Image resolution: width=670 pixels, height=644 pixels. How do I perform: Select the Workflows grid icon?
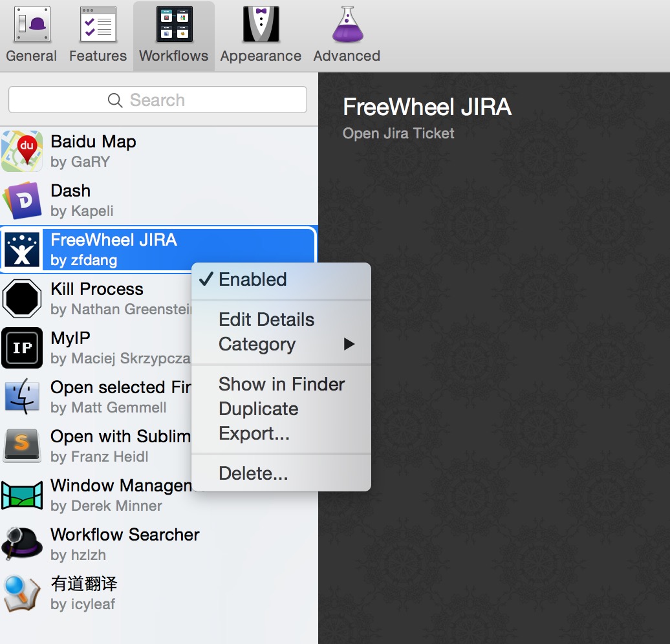click(x=175, y=25)
